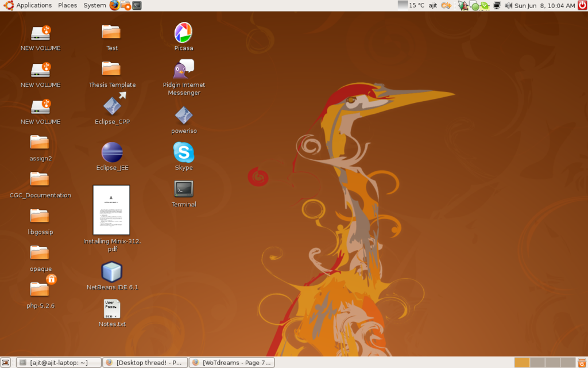Open the System menu
This screenshot has height=368, width=588.
point(94,5)
